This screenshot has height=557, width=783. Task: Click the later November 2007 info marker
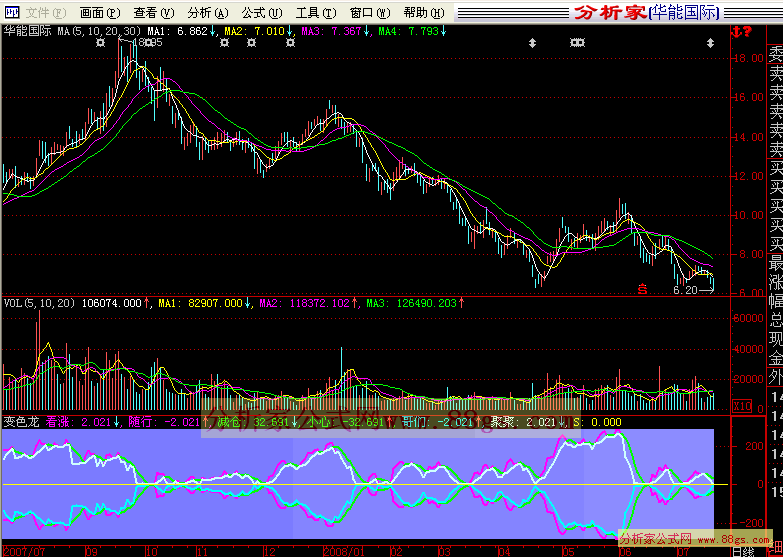252,43
